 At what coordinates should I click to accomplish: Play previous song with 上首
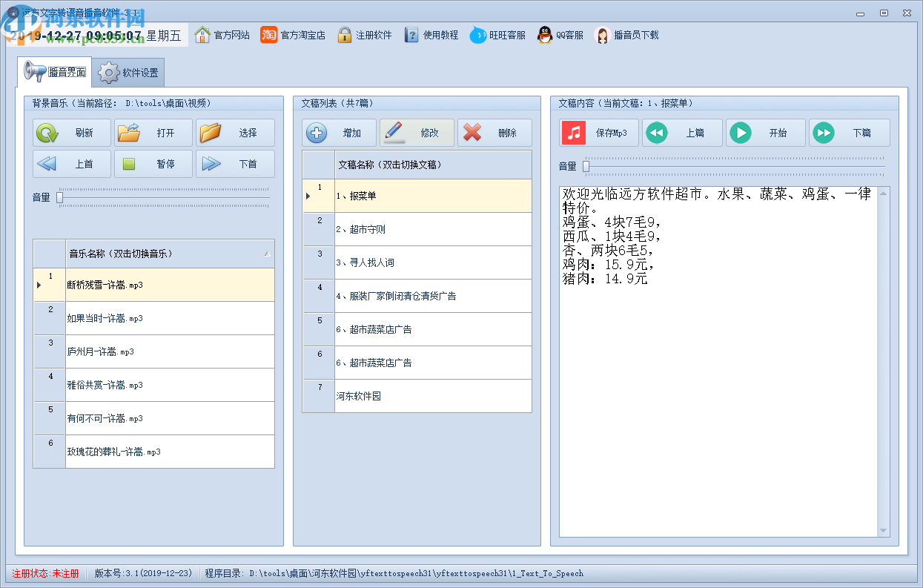pos(72,164)
